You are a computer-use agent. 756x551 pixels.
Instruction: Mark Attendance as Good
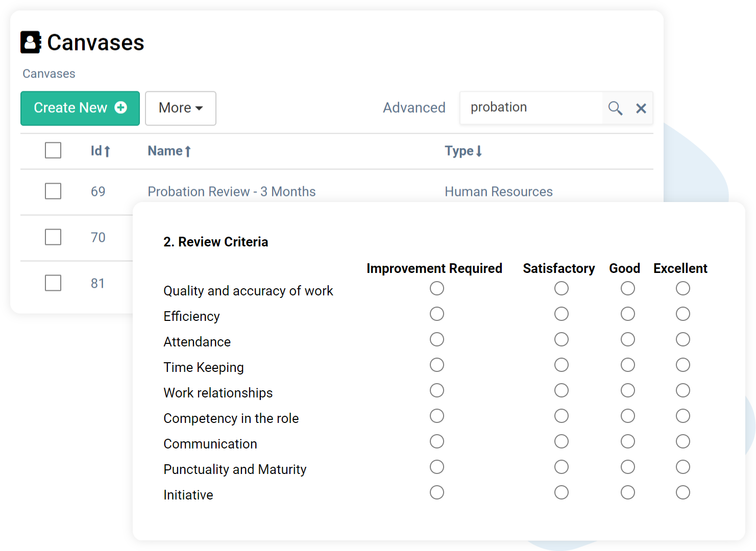pos(627,339)
